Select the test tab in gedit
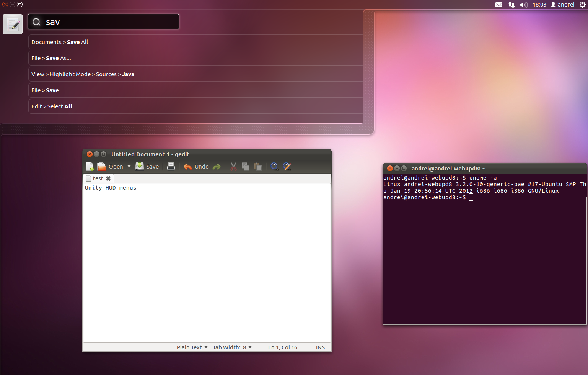Viewport: 588px width, 375px height. click(x=98, y=178)
